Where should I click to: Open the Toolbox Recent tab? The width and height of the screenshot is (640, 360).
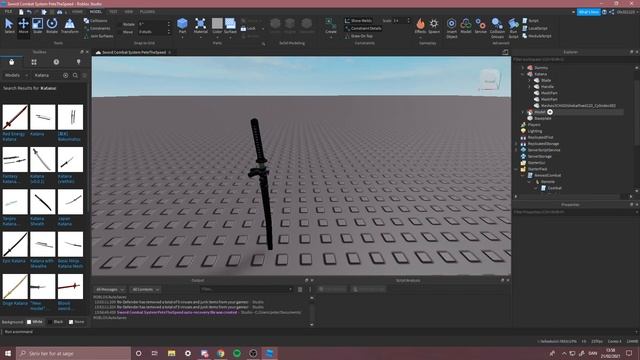click(56, 62)
